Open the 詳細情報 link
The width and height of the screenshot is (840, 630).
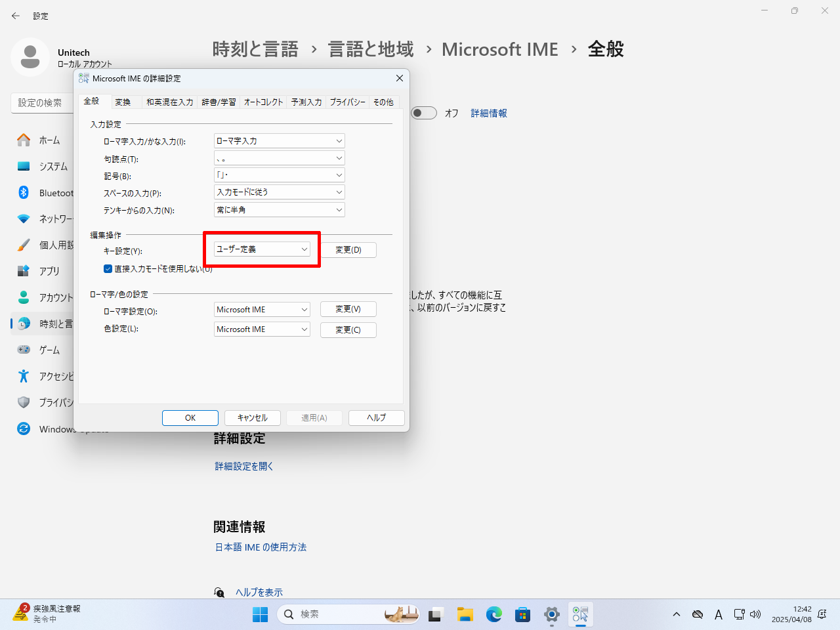[489, 114]
